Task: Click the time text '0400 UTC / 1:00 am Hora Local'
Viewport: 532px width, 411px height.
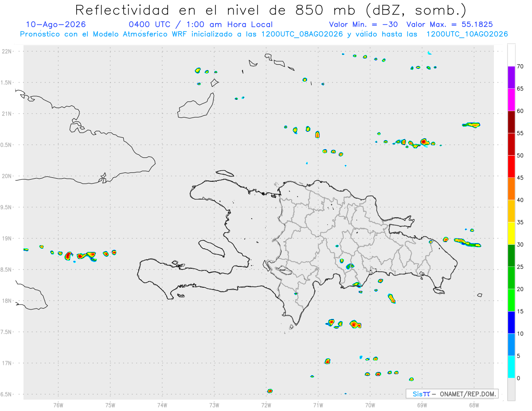Action: coord(200,24)
